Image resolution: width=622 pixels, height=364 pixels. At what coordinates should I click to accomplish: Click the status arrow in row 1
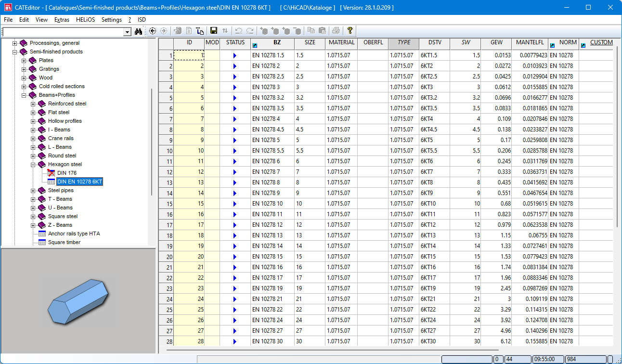(235, 55)
